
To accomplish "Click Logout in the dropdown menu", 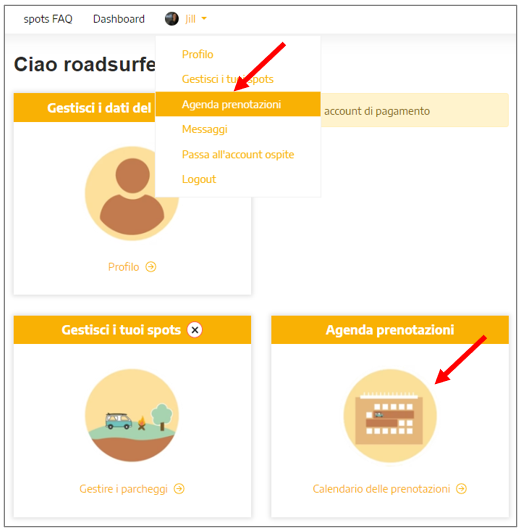I will point(199,179).
